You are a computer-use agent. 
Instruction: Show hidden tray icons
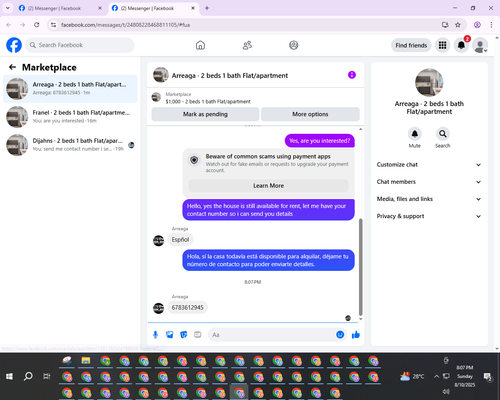[x=436, y=376]
